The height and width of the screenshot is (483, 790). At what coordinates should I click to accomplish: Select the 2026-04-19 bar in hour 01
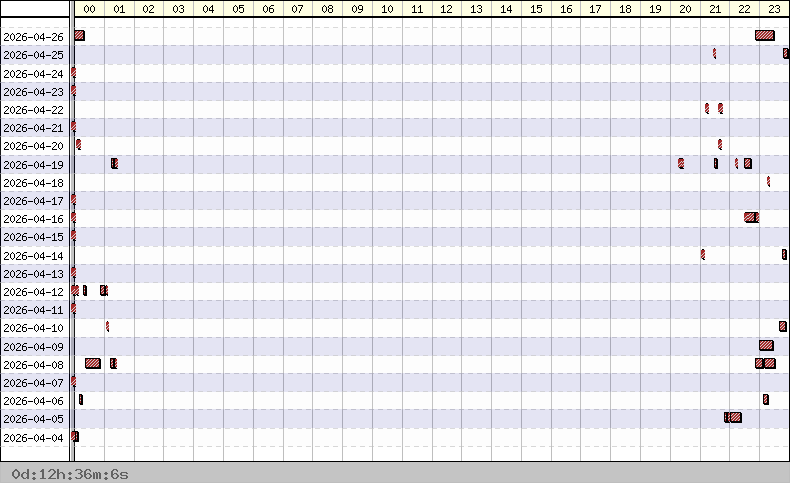click(x=114, y=163)
